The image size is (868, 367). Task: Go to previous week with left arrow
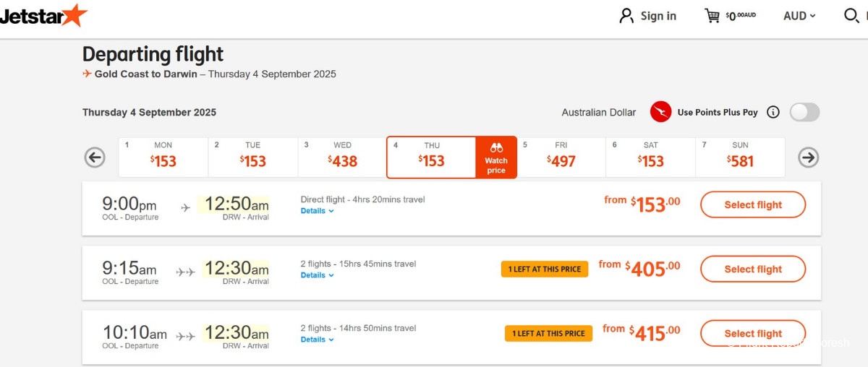95,157
